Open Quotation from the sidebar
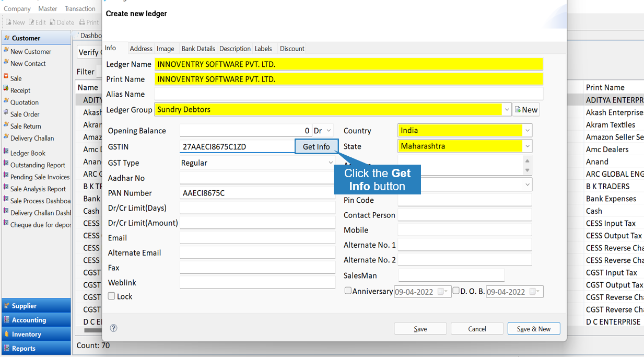This screenshot has width=644, height=357. [x=25, y=102]
